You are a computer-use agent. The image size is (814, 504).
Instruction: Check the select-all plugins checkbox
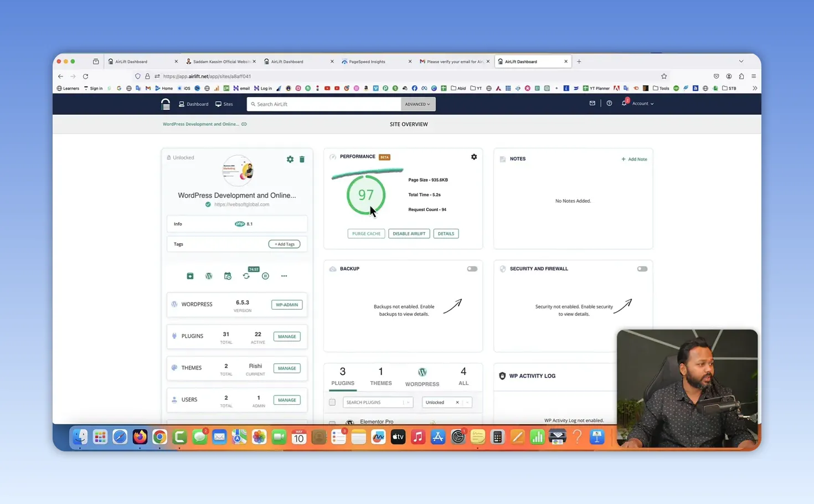click(332, 402)
